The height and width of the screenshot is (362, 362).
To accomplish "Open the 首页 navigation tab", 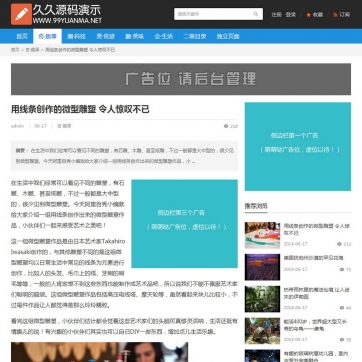I will click(22, 36).
